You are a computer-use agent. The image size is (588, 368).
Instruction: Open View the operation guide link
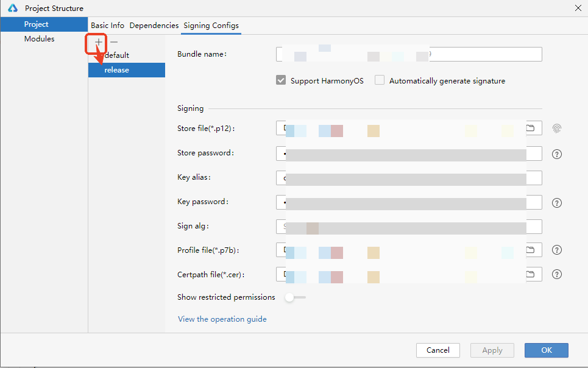[222, 319]
